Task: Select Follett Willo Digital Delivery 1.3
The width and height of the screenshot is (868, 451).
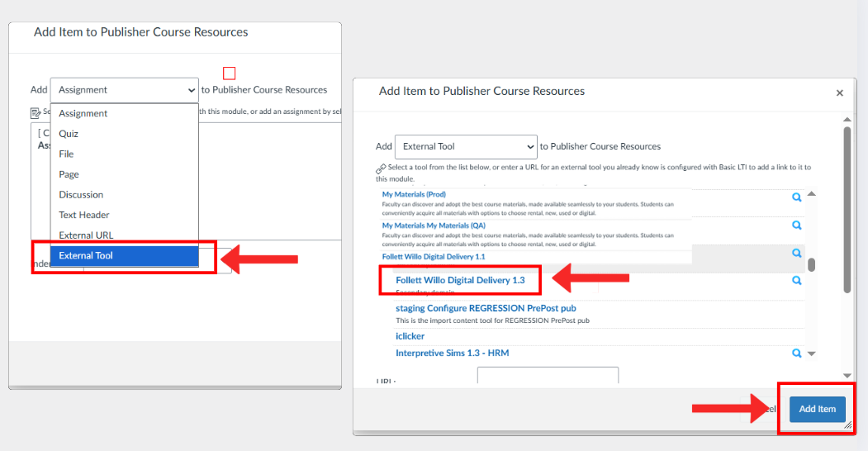Action: (460, 280)
